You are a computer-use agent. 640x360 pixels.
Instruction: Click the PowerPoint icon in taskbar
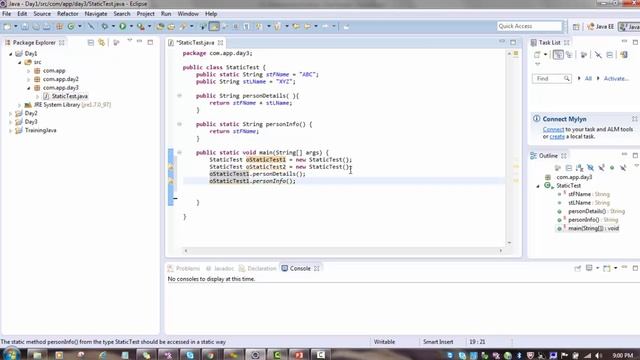[299, 355]
